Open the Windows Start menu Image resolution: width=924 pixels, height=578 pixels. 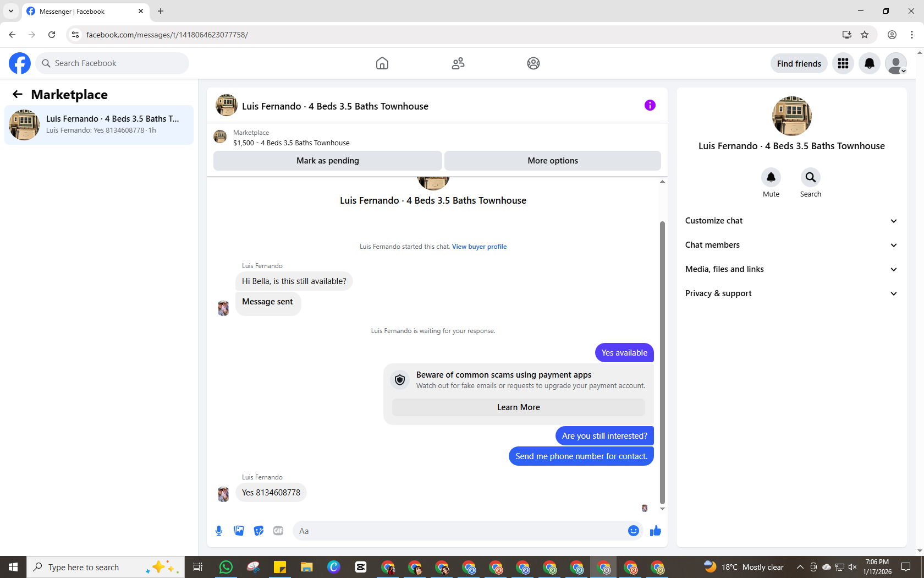click(13, 567)
